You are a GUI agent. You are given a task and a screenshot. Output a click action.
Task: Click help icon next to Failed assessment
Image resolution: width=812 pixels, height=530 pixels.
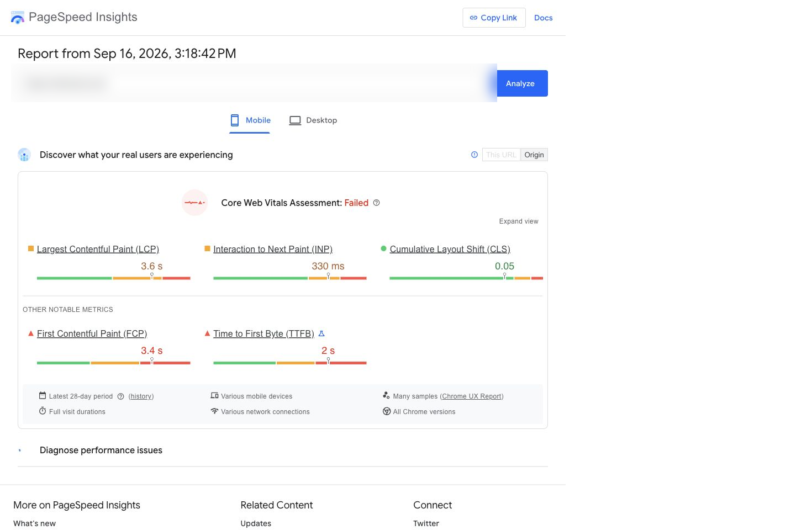point(376,203)
